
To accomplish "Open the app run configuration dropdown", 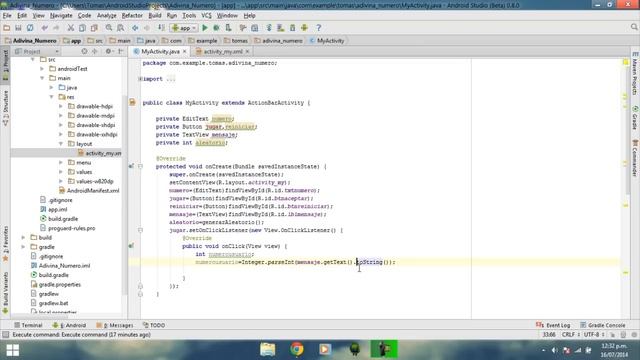I will pyautogui.click(x=184, y=28).
